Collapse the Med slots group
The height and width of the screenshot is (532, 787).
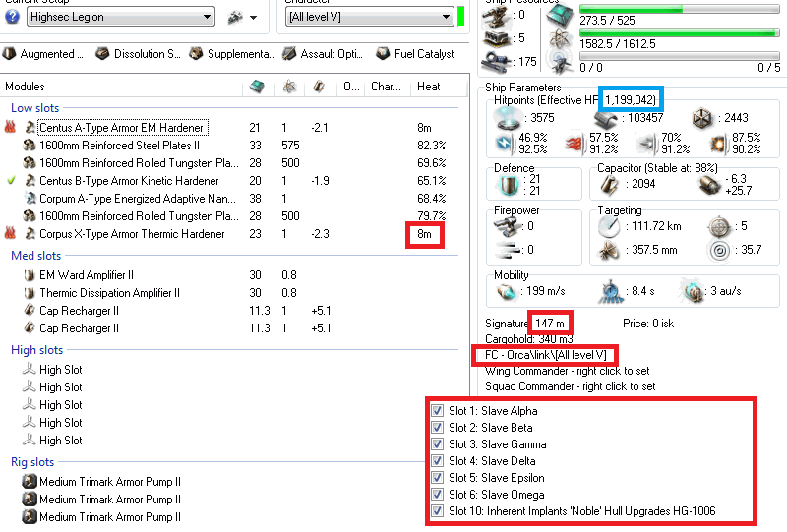tap(35, 256)
